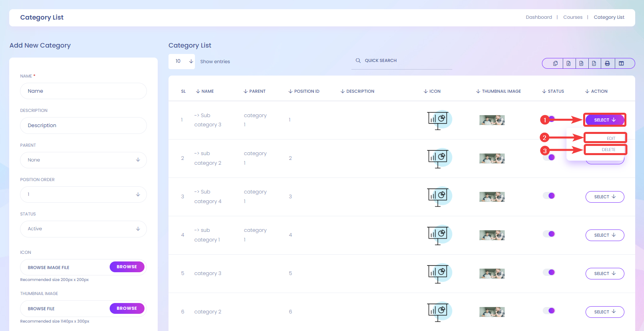Image resolution: width=644 pixels, height=331 pixels.
Task: Go to Courses breadcrumb link
Action: [x=573, y=17]
